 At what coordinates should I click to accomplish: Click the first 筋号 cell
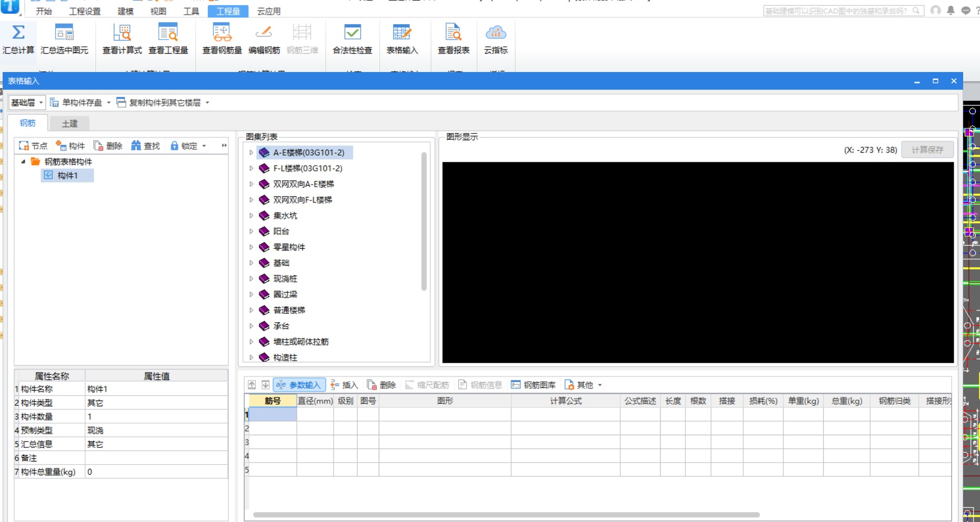pyautogui.click(x=272, y=414)
